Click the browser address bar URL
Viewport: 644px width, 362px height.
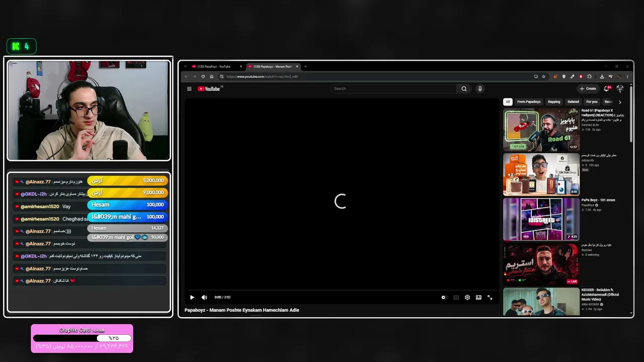262,76
